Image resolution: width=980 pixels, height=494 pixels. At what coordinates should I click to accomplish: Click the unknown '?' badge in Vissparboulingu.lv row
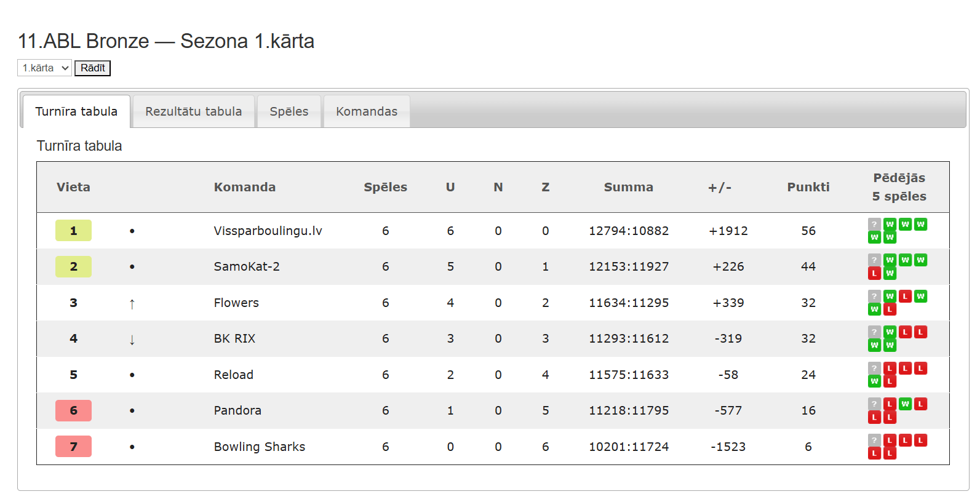874,225
